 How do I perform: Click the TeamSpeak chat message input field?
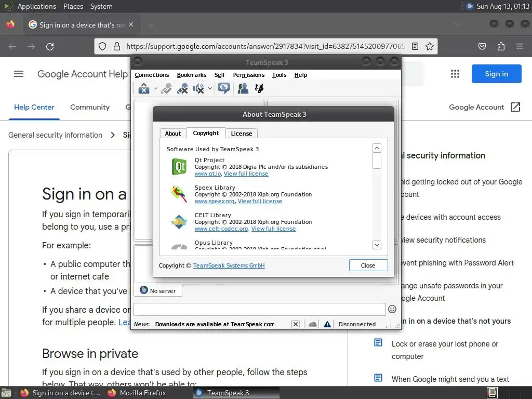(260, 309)
